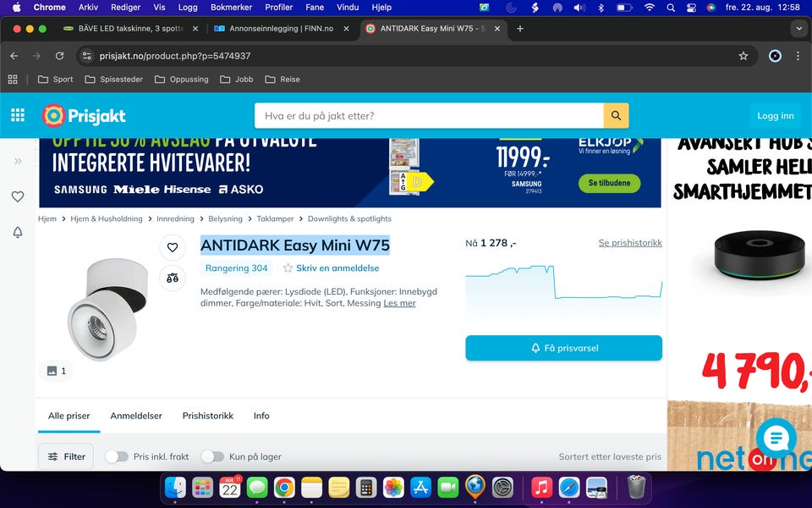Open the Sort etter laveste pris dropdown

coord(610,456)
